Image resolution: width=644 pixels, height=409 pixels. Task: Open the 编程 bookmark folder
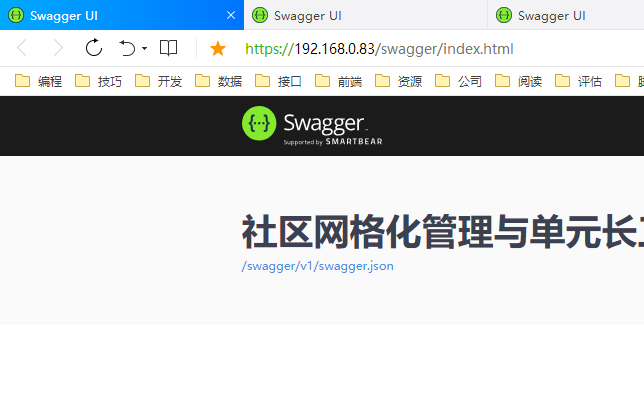[39, 81]
